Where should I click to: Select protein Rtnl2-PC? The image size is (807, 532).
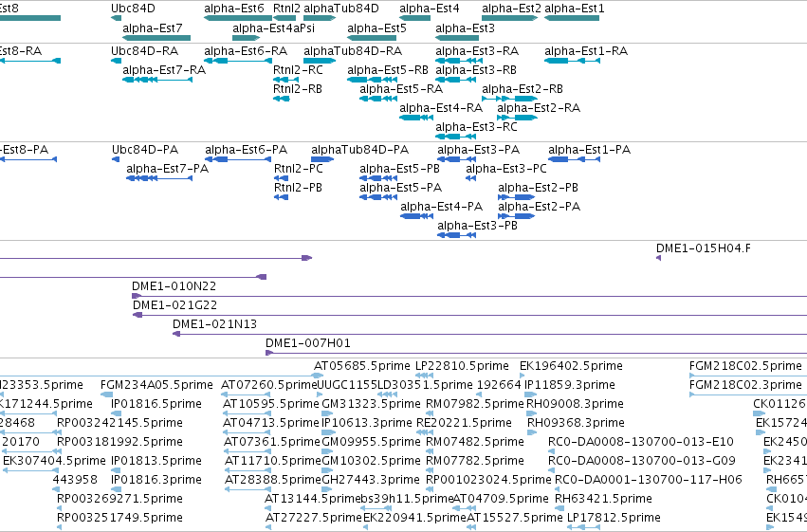tap(299, 169)
